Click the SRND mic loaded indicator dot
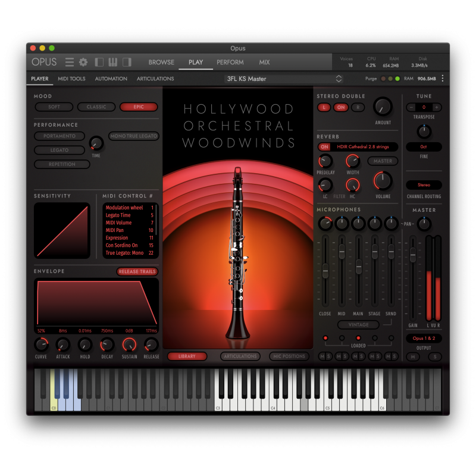The image size is (476, 476). point(392,338)
